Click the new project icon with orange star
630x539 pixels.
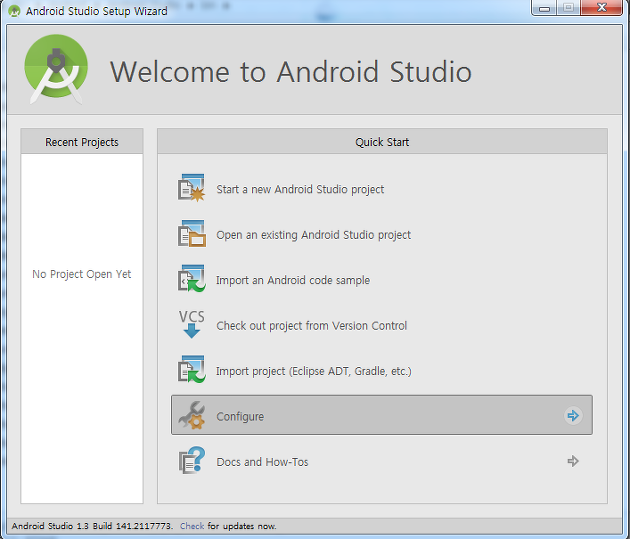(x=192, y=188)
